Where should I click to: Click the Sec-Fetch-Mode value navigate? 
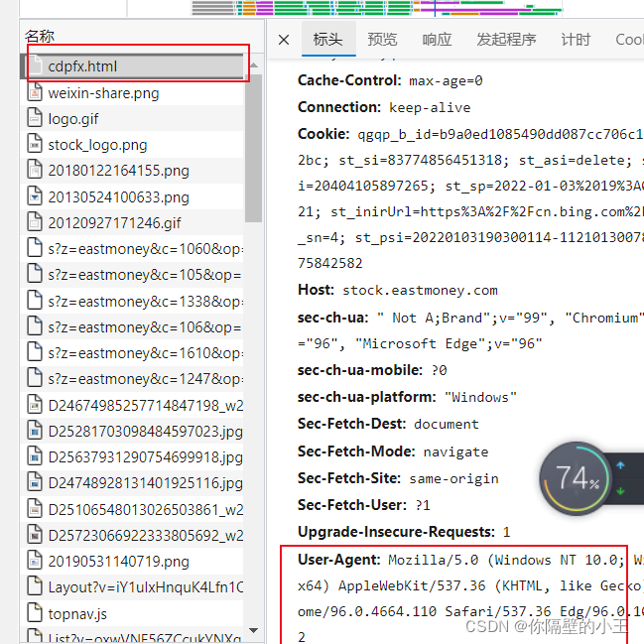point(455,451)
